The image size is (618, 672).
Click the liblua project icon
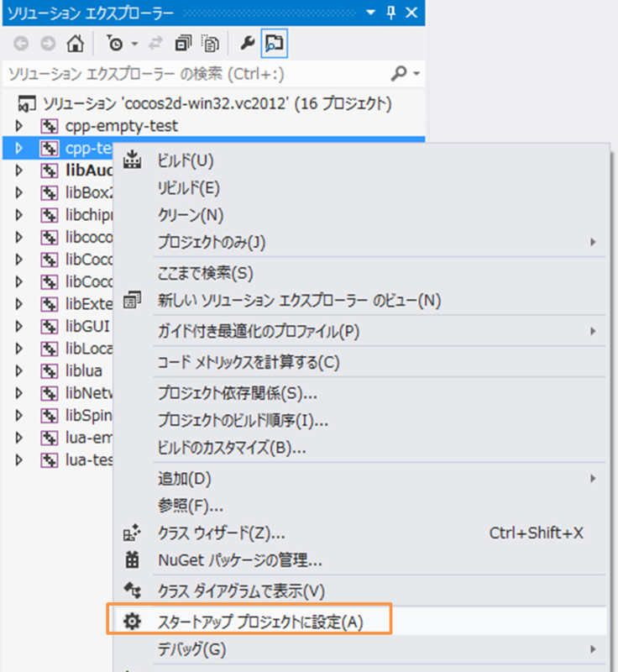50,371
